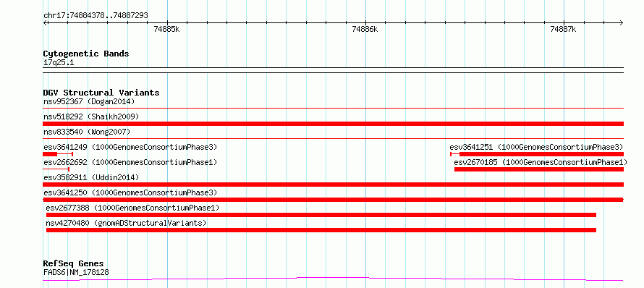Click the 17q25.1 band label
644x288 pixels.
pyautogui.click(x=59, y=63)
